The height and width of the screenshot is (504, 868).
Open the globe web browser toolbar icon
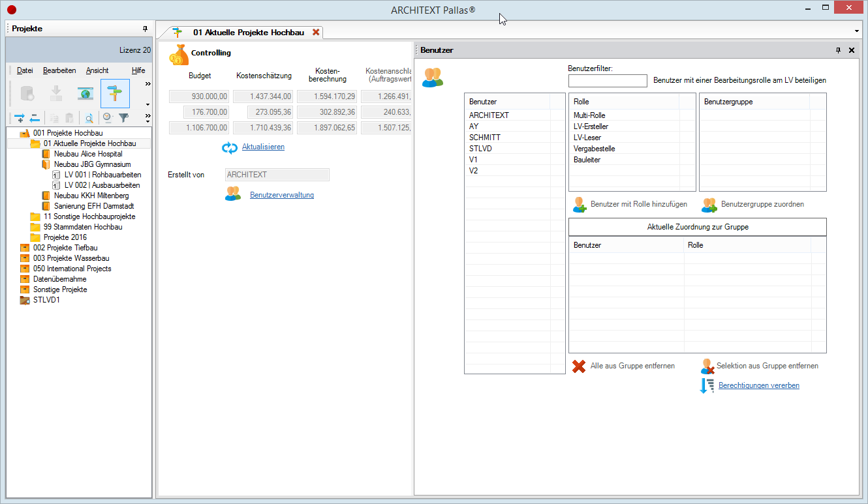85,94
